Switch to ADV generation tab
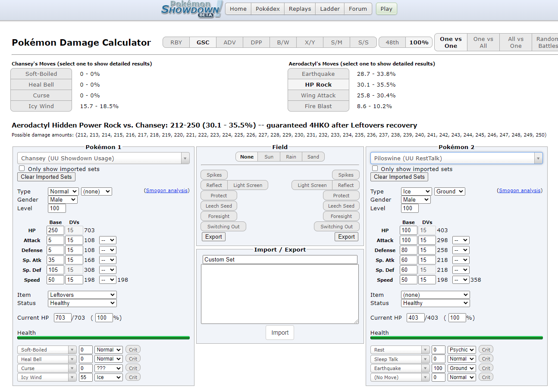 (x=229, y=42)
